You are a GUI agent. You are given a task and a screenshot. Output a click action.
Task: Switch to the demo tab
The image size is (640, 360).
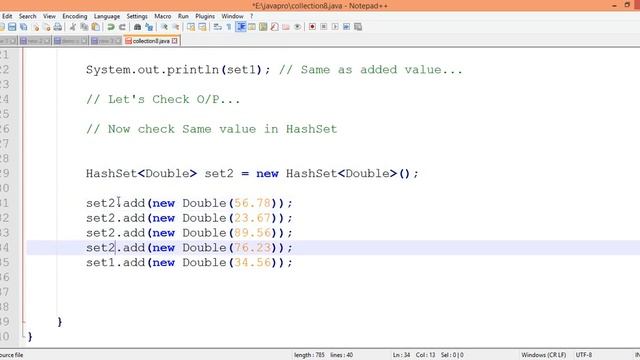coord(70,41)
